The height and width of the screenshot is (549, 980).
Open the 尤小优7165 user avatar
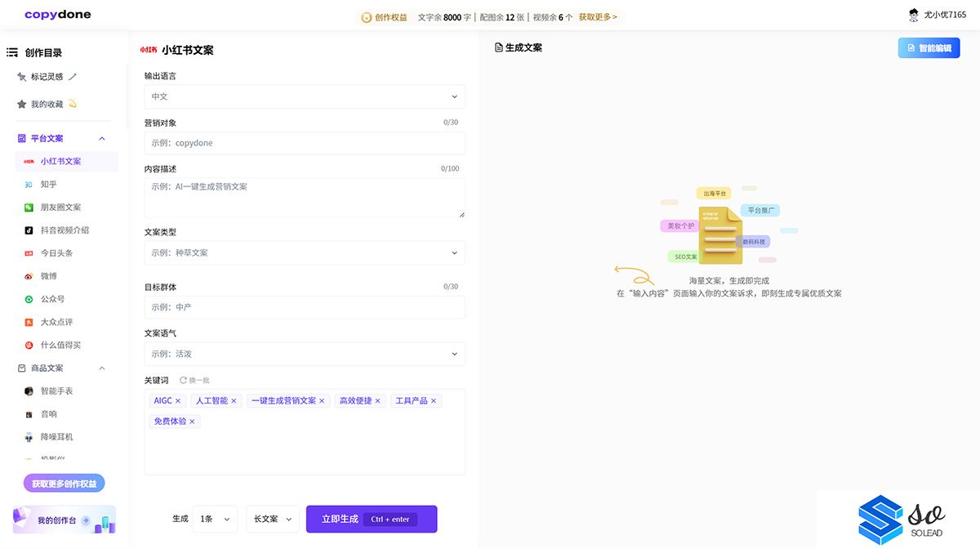click(x=914, y=15)
